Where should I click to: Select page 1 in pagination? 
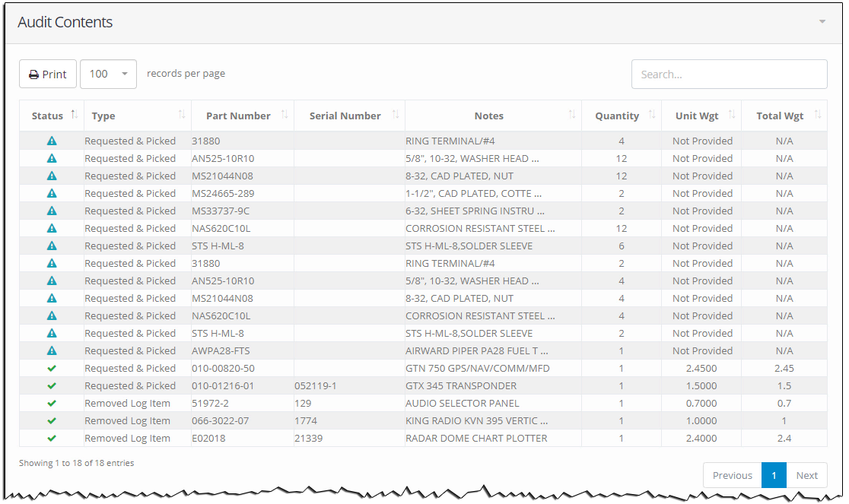coord(774,475)
